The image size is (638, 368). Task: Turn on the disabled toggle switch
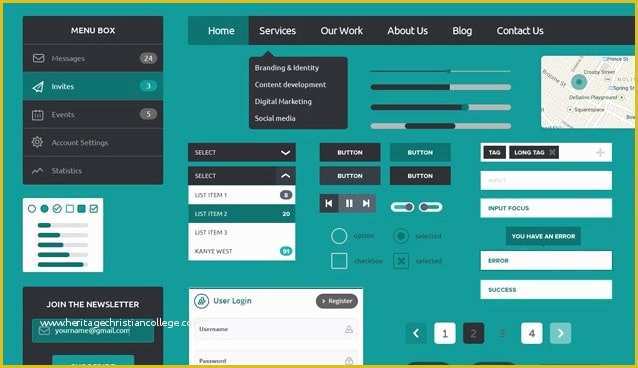pyautogui.click(x=430, y=207)
